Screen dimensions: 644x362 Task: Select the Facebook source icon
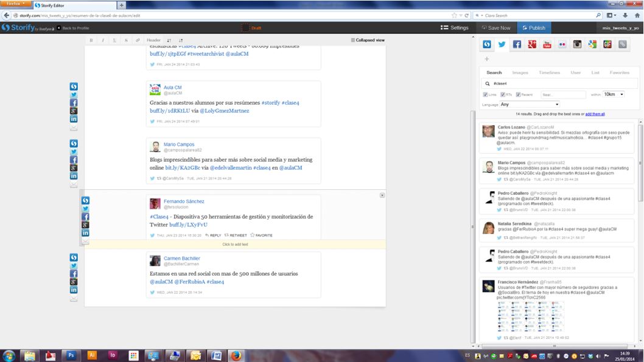point(517,44)
